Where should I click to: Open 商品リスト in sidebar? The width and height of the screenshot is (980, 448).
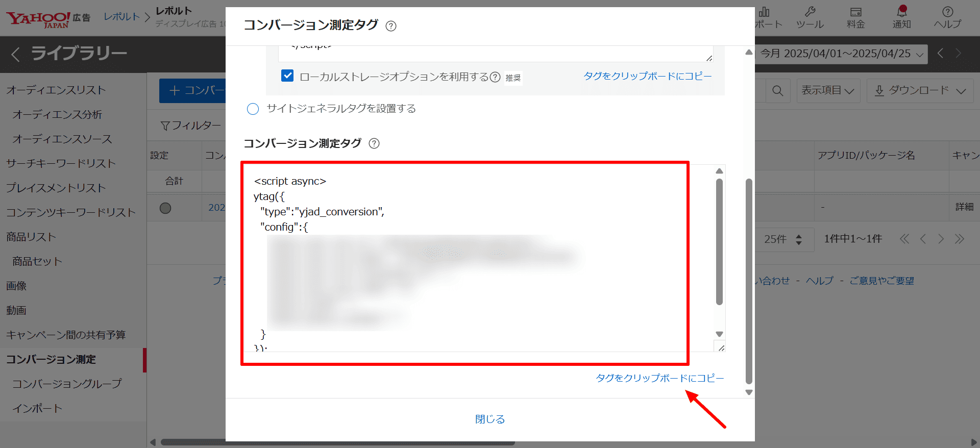click(31, 237)
